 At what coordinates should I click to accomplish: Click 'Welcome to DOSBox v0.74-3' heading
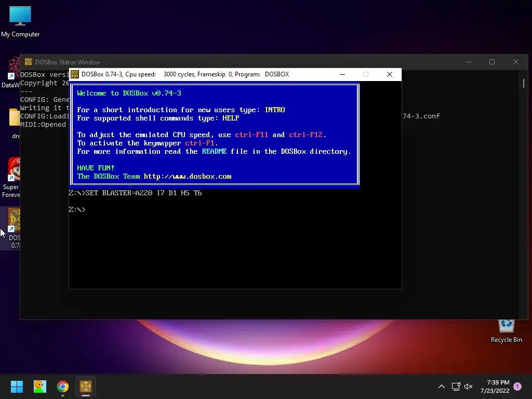[129, 93]
